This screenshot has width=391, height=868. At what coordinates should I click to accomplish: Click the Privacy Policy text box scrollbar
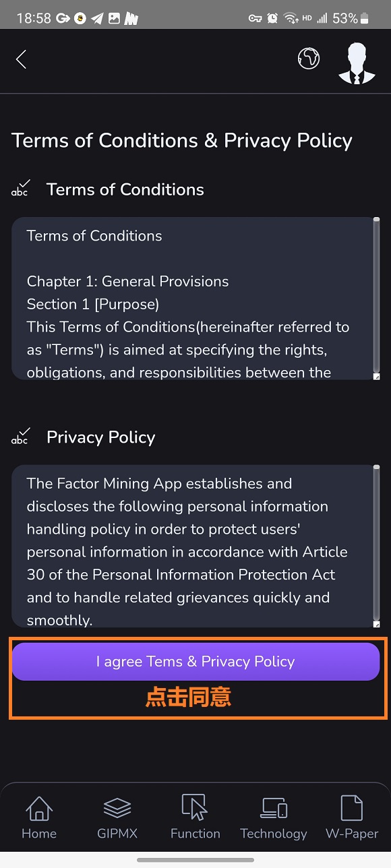click(x=376, y=545)
